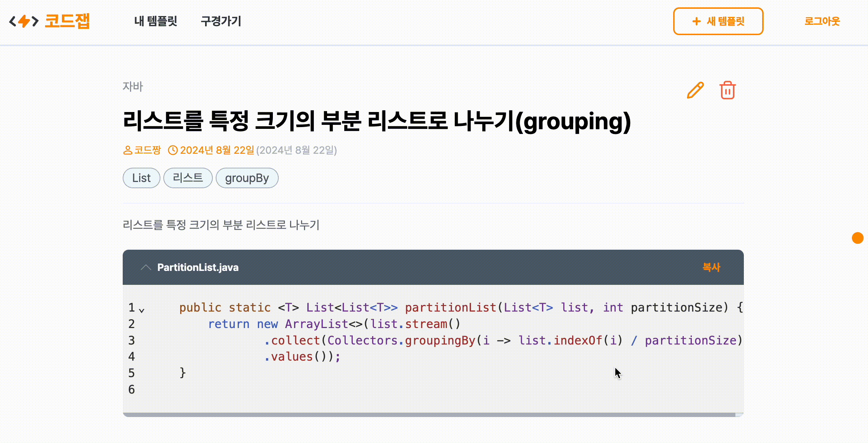This screenshot has width=868, height=443.
Task: Click the PartitionList.java file name
Action: [x=198, y=267]
